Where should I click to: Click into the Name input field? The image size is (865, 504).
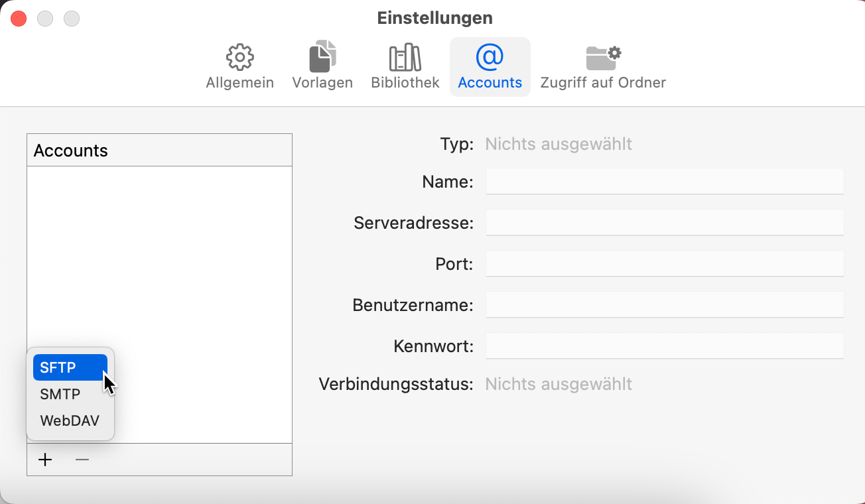[x=664, y=181]
